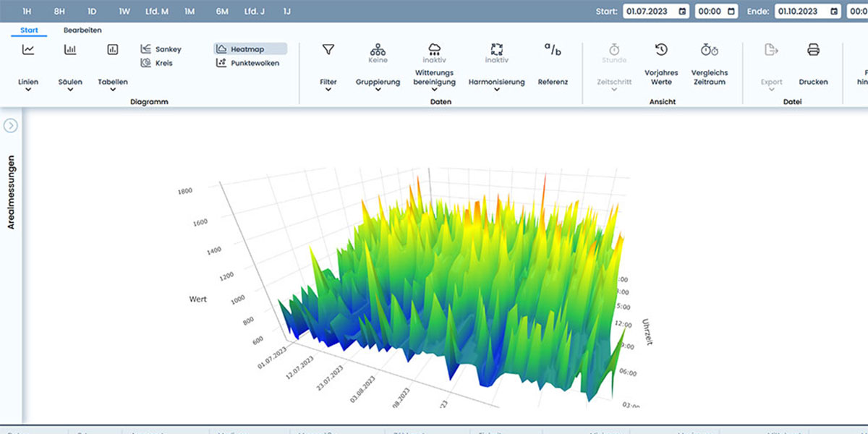The width and height of the screenshot is (868, 434).
Task: Switch diagram type to Sankey
Action: (161, 49)
